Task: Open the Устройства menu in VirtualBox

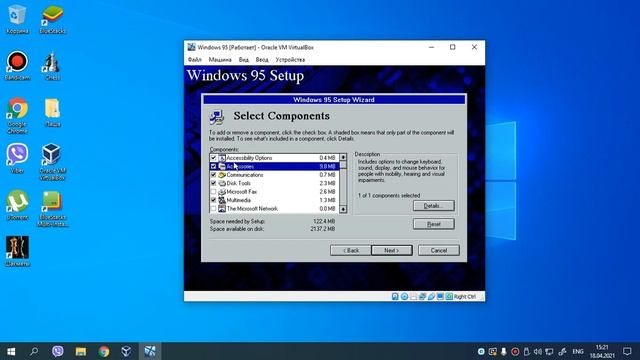Action: tap(290, 60)
